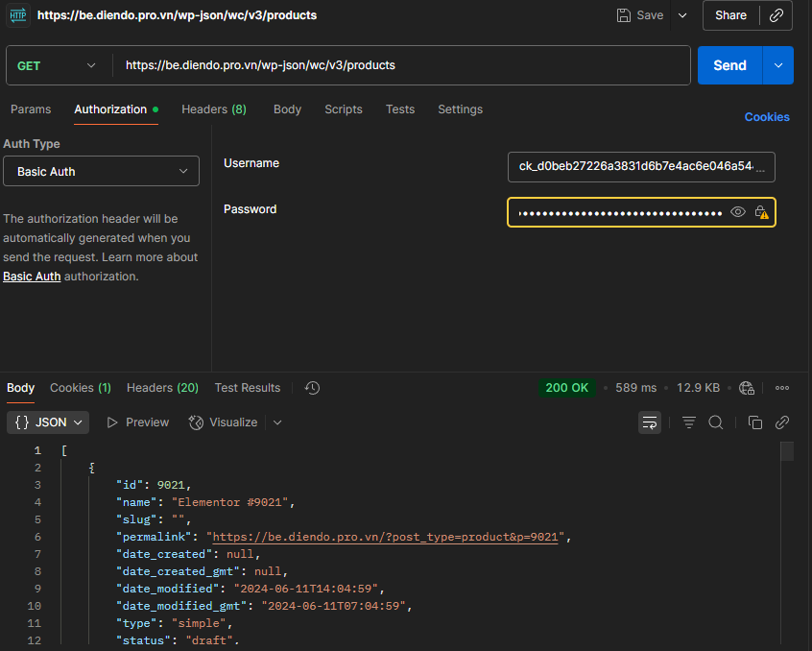Click the network globe icon in status bar
Screen dimensions: 812x651
(x=748, y=388)
